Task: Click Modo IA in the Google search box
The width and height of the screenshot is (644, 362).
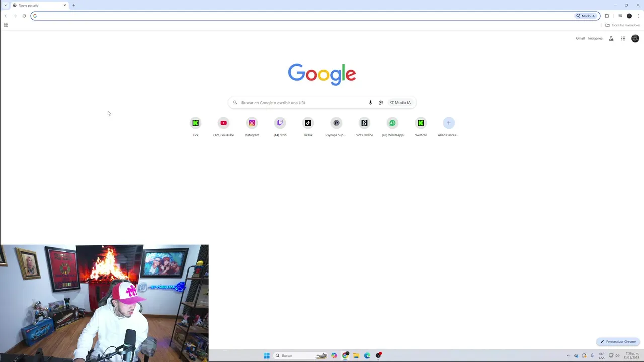Action: point(400,103)
